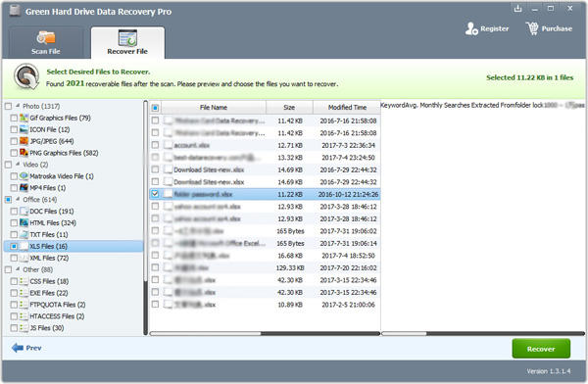Select the JS Files (30) tree item
This screenshot has width=588, height=384.
point(47,328)
